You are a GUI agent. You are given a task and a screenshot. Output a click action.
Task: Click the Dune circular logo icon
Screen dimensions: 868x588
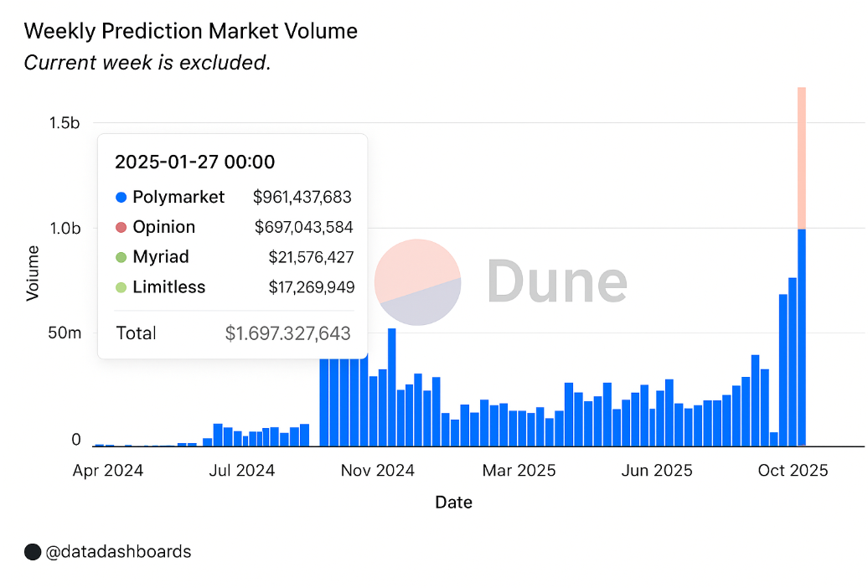[417, 282]
